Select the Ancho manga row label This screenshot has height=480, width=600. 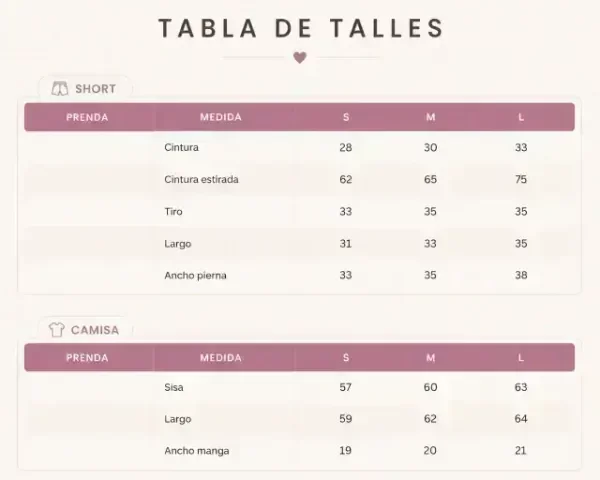click(197, 451)
